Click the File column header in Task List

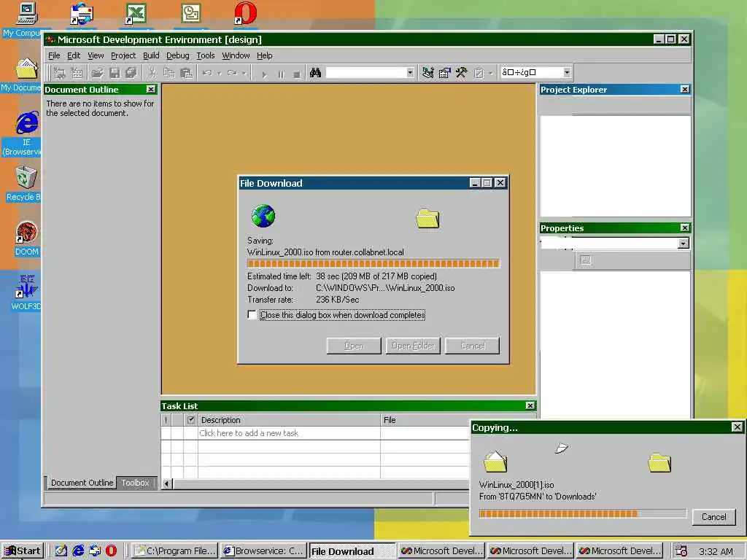click(425, 419)
